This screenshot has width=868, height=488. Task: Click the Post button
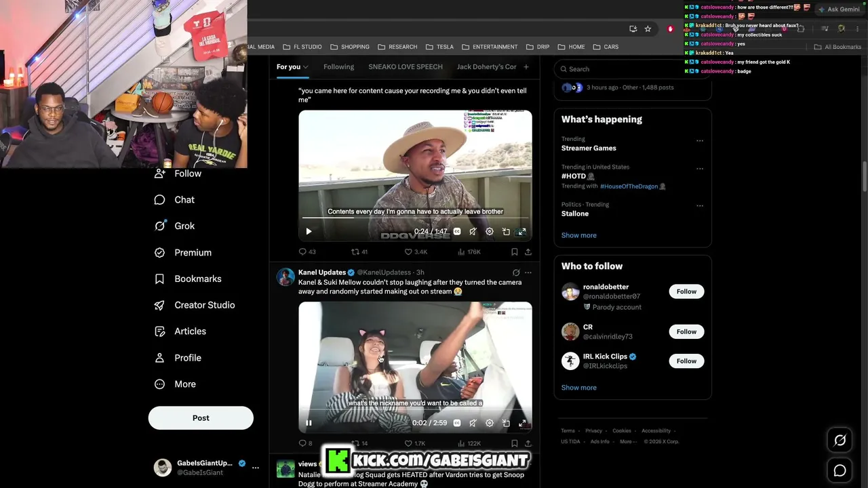point(201,418)
